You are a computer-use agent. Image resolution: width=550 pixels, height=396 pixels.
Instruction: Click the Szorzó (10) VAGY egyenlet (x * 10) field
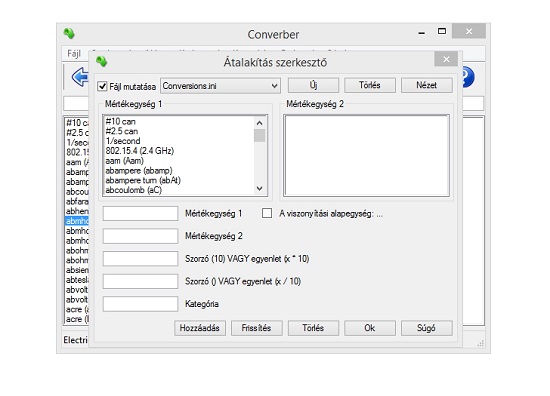[140, 259]
